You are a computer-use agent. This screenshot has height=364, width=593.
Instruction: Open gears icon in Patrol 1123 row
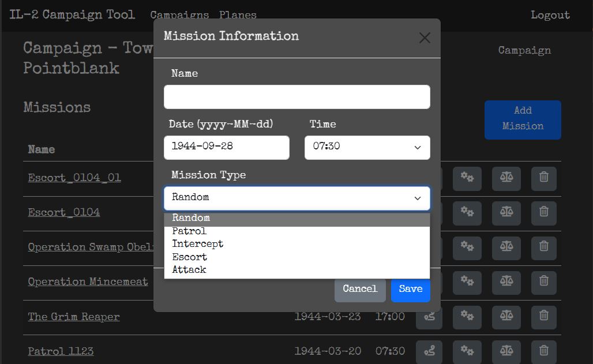pos(467,351)
